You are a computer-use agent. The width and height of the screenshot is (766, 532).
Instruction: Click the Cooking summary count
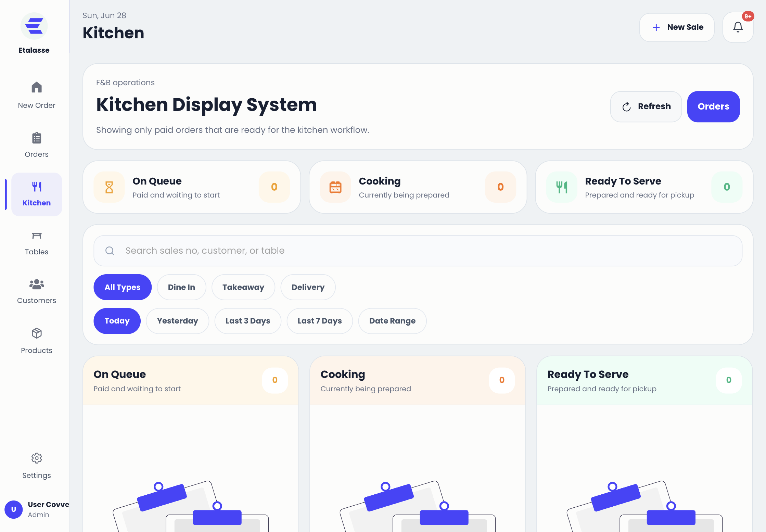(500, 187)
